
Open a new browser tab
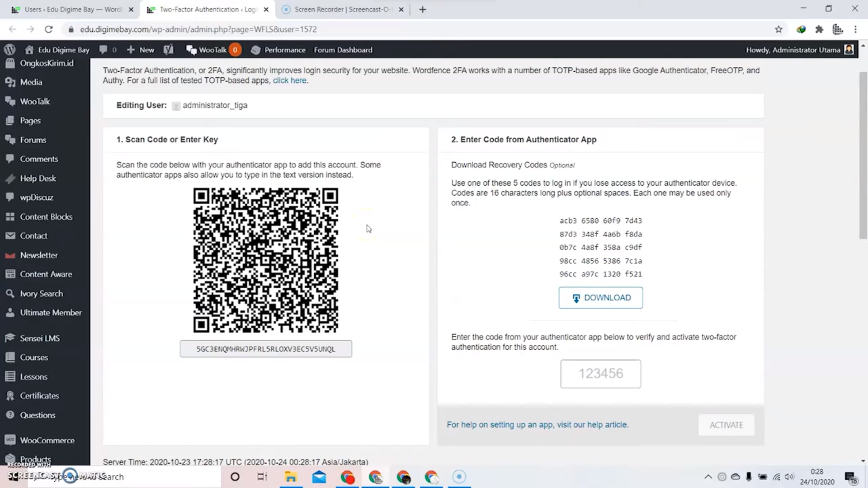pyautogui.click(x=422, y=9)
